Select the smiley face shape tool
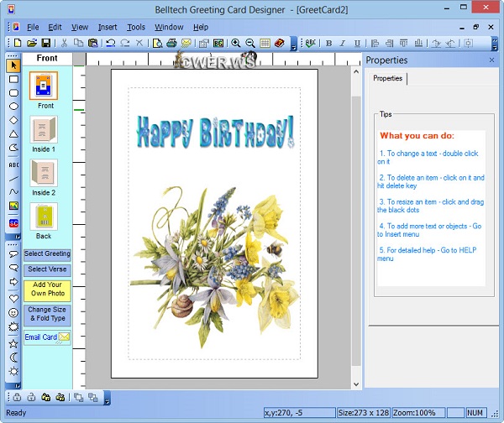 coord(13,313)
